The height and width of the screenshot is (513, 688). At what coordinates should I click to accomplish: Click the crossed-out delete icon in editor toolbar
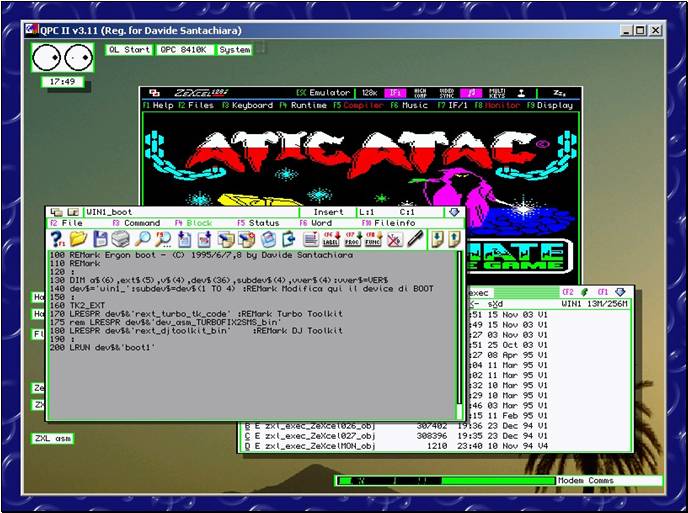[394, 239]
